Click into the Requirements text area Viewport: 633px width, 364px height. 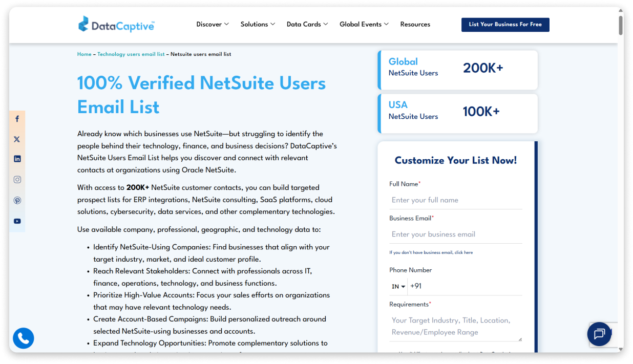pyautogui.click(x=456, y=326)
